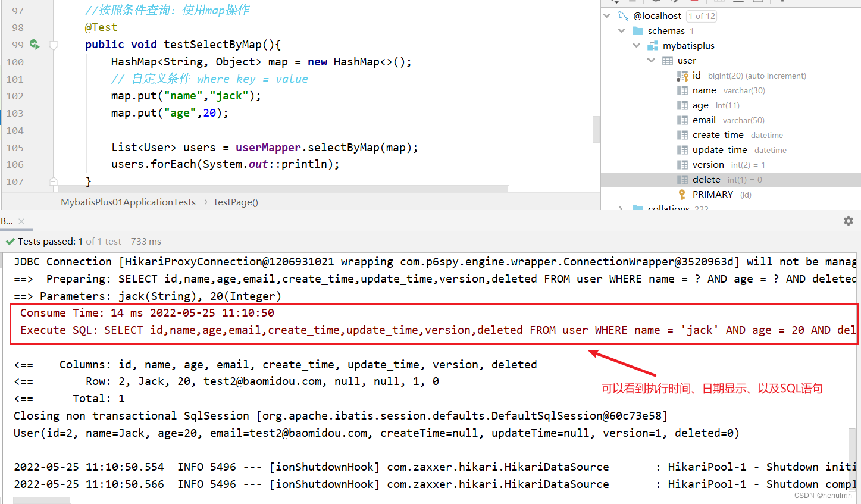Run testSelectByMap via gutter run icon
The height and width of the screenshot is (504, 861).
coord(35,44)
